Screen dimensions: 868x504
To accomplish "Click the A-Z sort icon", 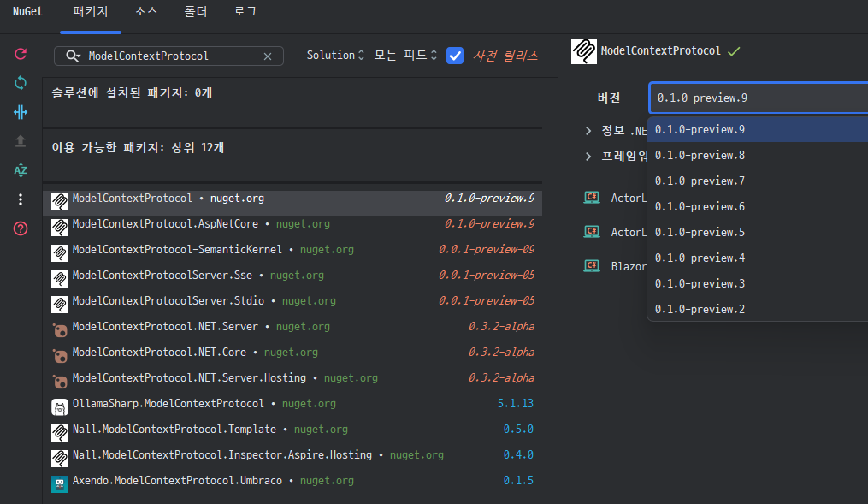I will point(21,170).
